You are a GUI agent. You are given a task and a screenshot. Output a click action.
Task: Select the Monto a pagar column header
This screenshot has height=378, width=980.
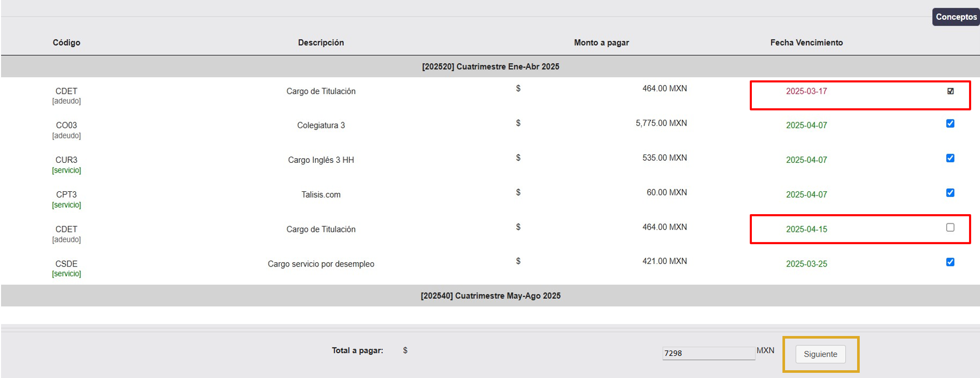(601, 43)
